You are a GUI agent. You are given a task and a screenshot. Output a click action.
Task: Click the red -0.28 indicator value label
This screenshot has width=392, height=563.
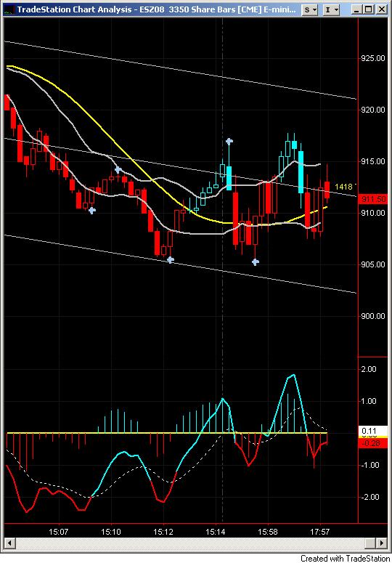[373, 443]
